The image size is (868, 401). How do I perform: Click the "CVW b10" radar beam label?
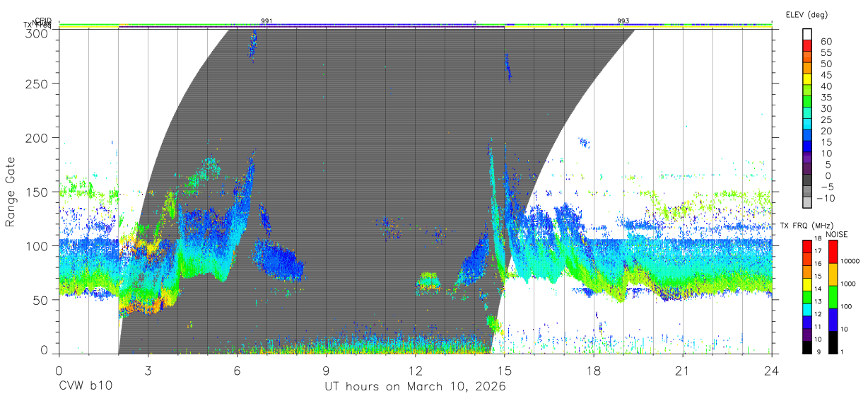click(x=85, y=387)
